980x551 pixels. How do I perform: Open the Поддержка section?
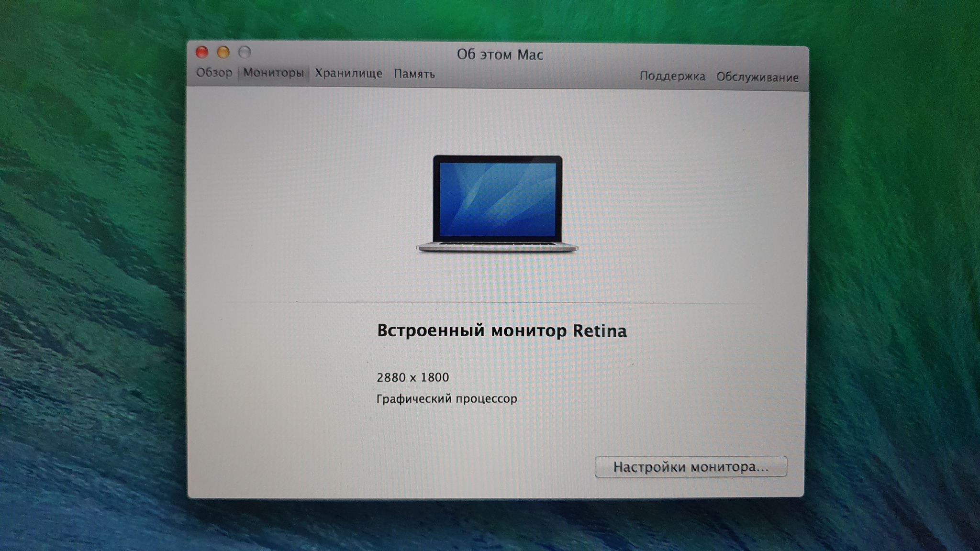coord(672,77)
